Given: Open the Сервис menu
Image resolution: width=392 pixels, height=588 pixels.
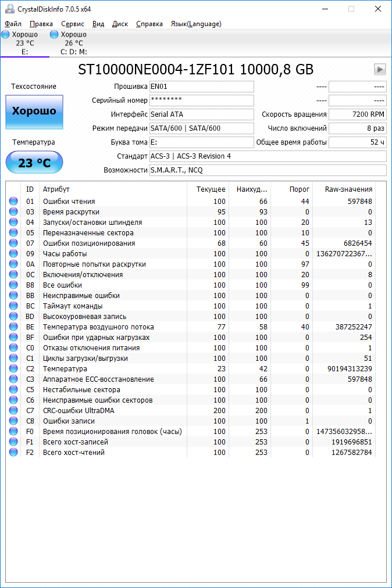Looking at the screenshot, I should point(73,24).
